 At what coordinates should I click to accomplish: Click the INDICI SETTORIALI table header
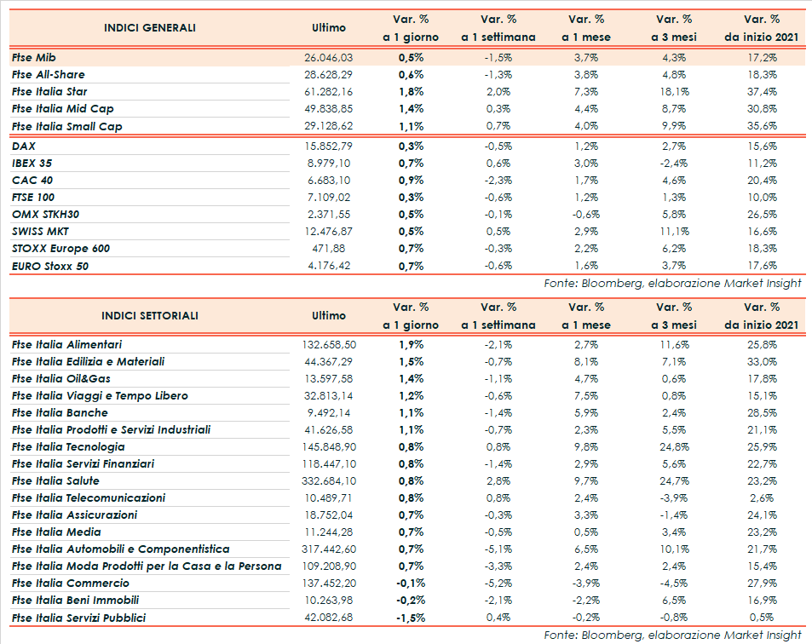(x=149, y=316)
